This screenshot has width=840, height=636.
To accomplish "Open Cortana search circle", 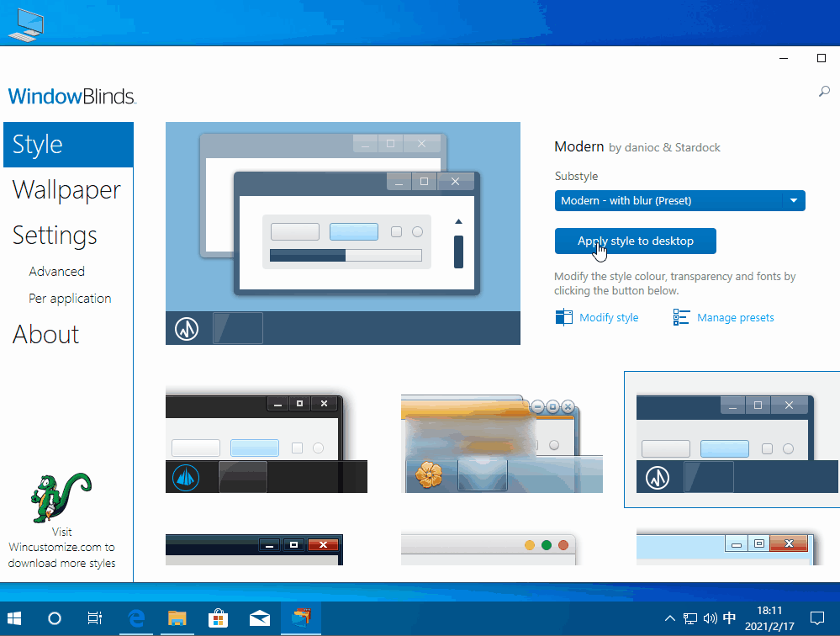I will point(54,619).
